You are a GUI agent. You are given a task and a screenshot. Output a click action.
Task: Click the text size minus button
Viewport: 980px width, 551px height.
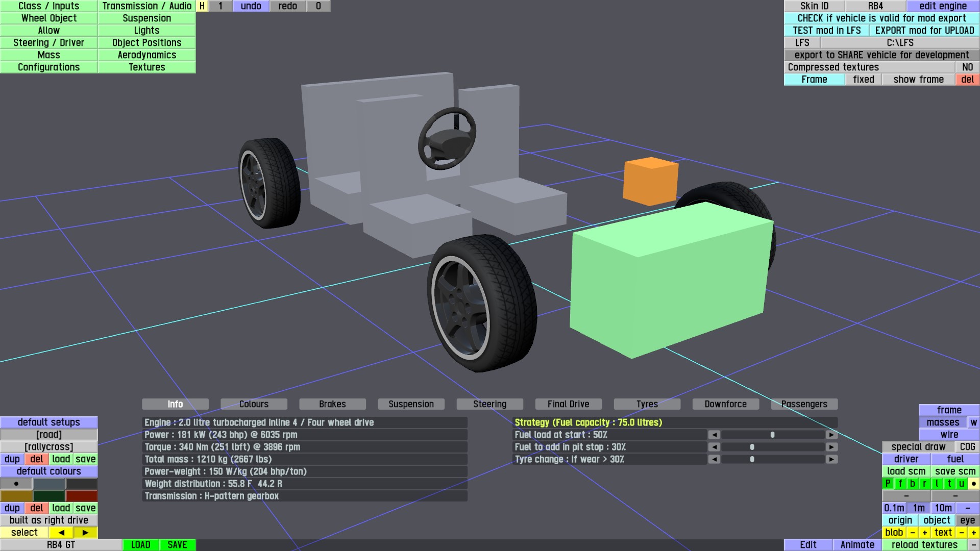[x=962, y=533]
